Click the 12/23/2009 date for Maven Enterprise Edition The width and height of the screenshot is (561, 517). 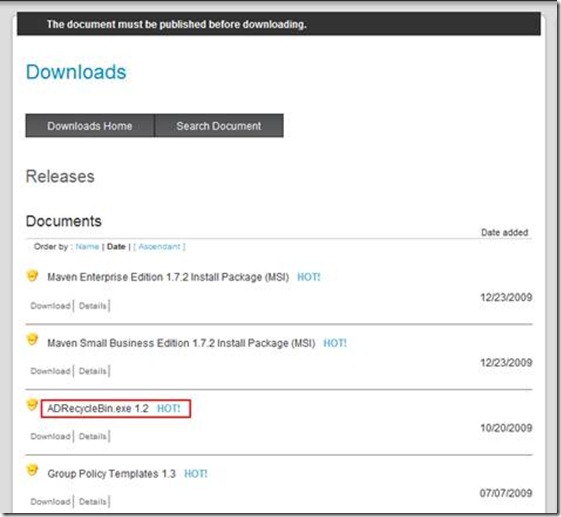(x=506, y=297)
